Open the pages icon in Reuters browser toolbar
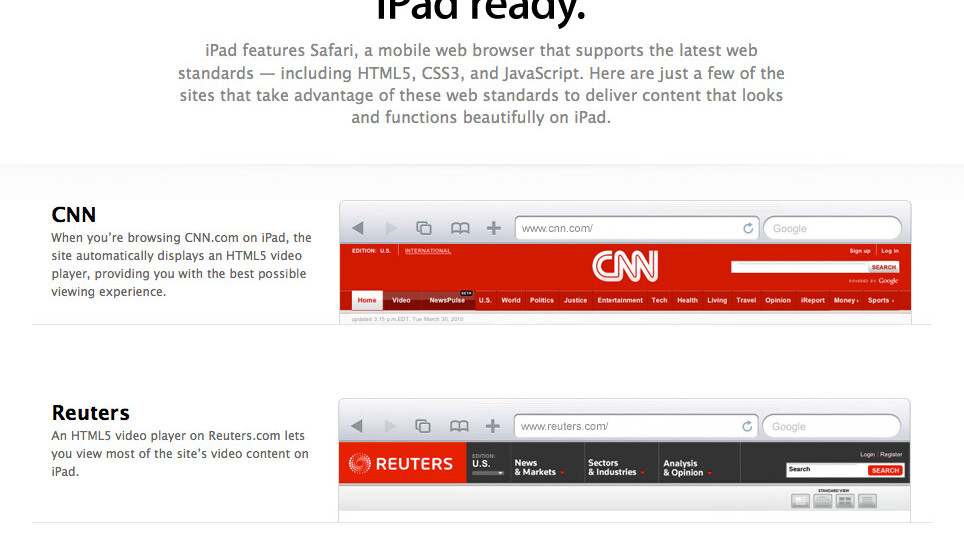The height and width of the screenshot is (542, 964). pos(422,426)
